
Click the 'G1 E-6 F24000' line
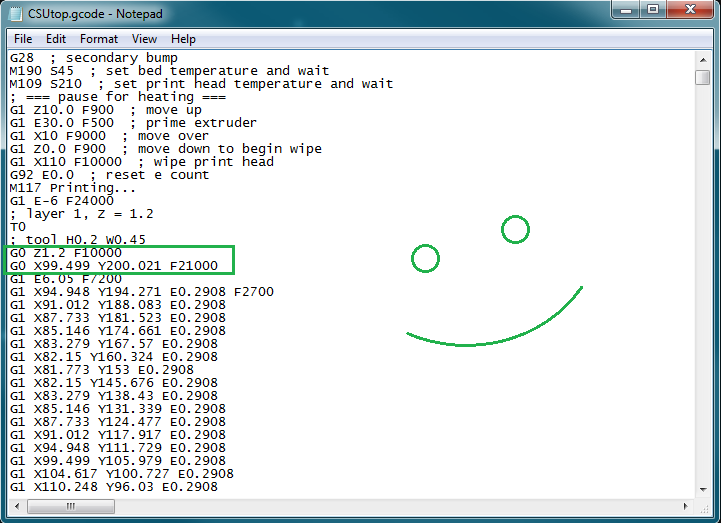pos(62,201)
